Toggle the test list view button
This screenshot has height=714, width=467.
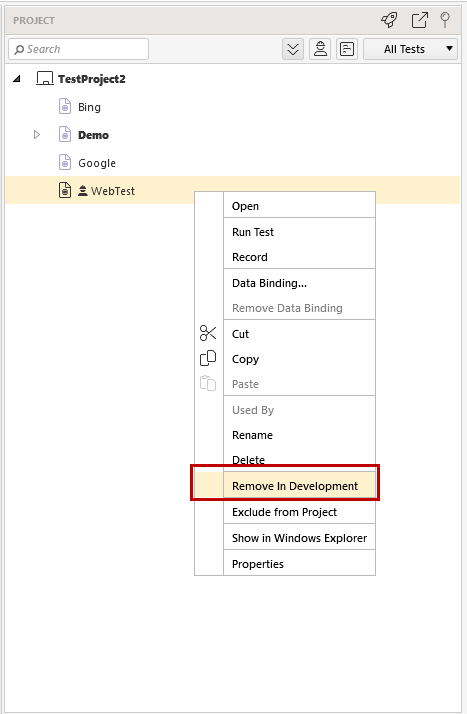tap(347, 49)
